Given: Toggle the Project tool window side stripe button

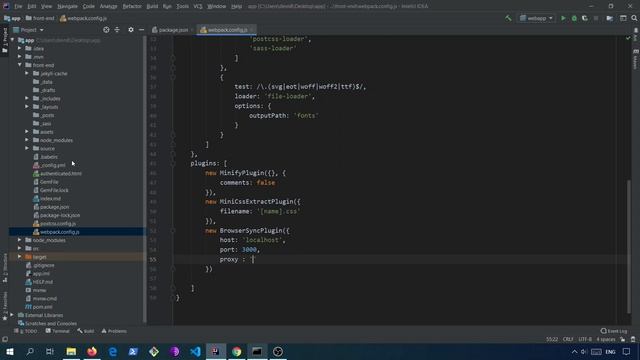Looking at the screenshot, I should coord(5,40).
